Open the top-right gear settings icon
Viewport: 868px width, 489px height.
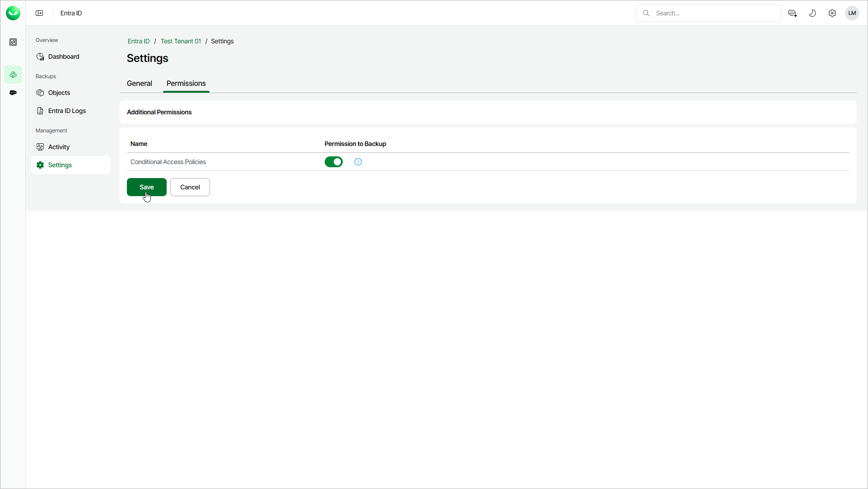[832, 13]
